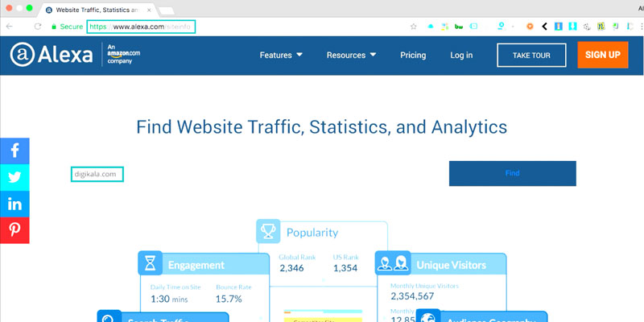
Task: Click the blue Find button
Action: click(512, 173)
